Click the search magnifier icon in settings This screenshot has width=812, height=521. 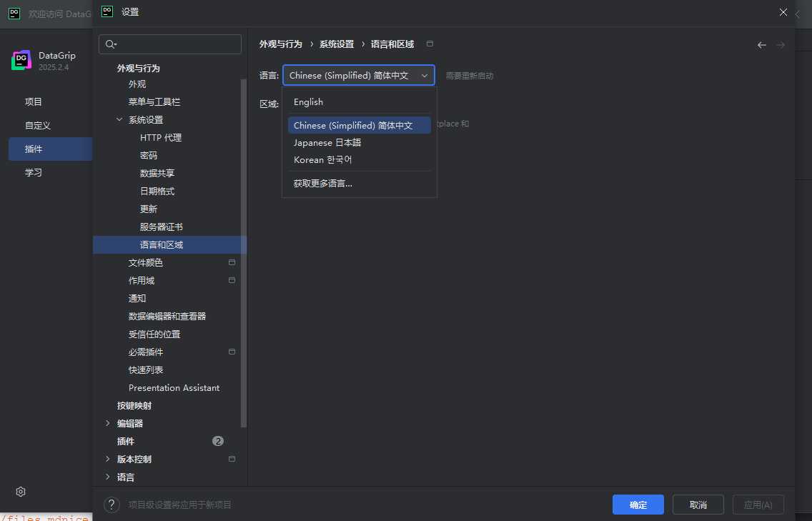pyautogui.click(x=111, y=44)
